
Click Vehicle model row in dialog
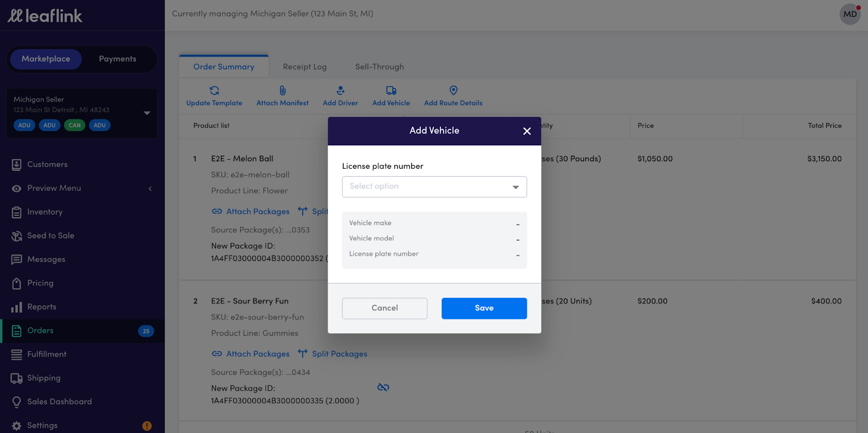435,239
